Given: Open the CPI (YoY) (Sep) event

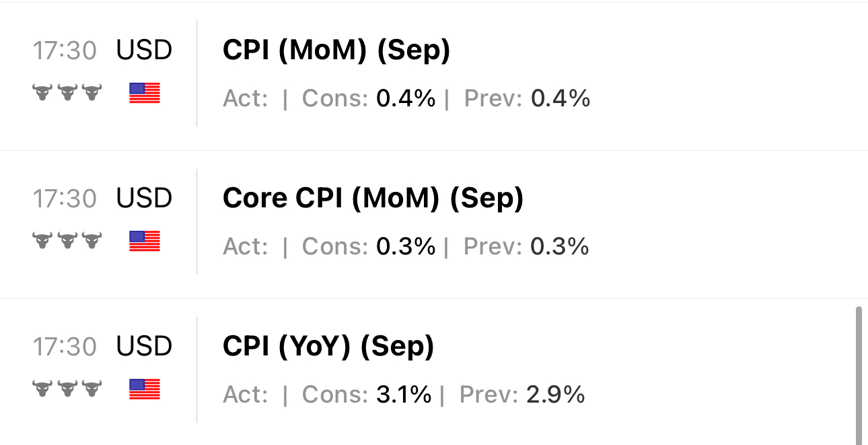Looking at the screenshot, I should [x=328, y=347].
